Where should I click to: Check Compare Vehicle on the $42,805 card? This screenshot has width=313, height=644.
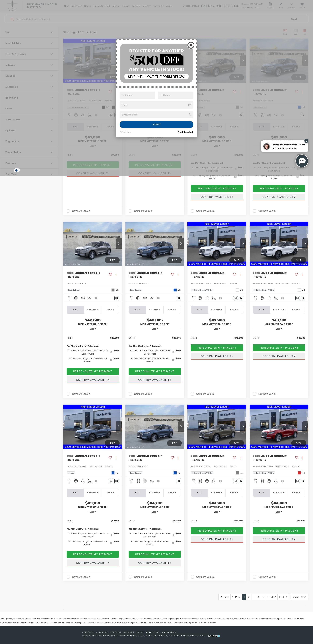130,394
